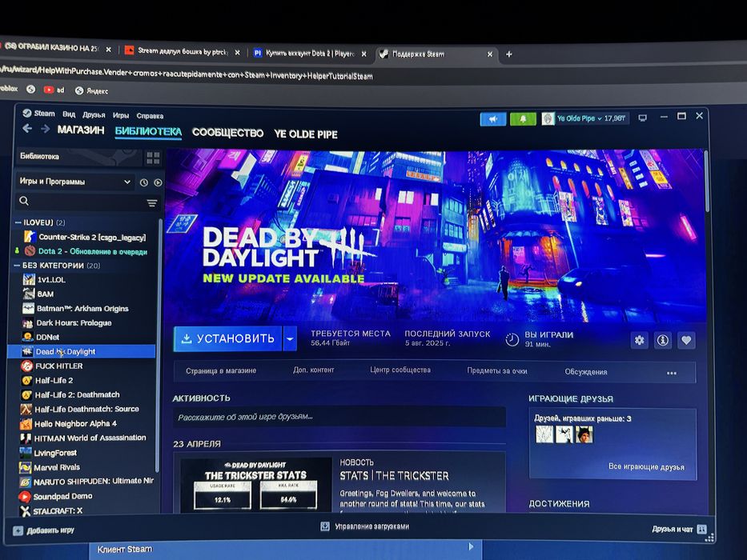
Task: Collapse the БЕЗ КАТЕГОРИИ category
Action: pos(17,266)
